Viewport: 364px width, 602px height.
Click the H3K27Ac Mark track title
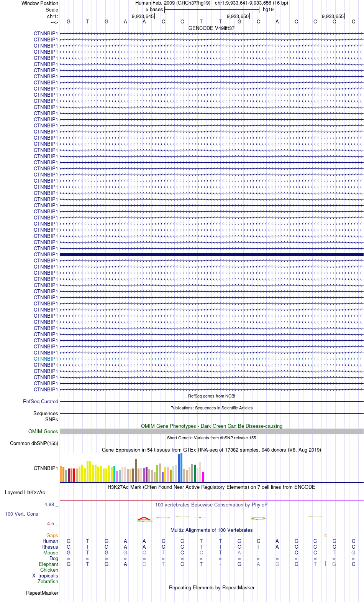212,487
